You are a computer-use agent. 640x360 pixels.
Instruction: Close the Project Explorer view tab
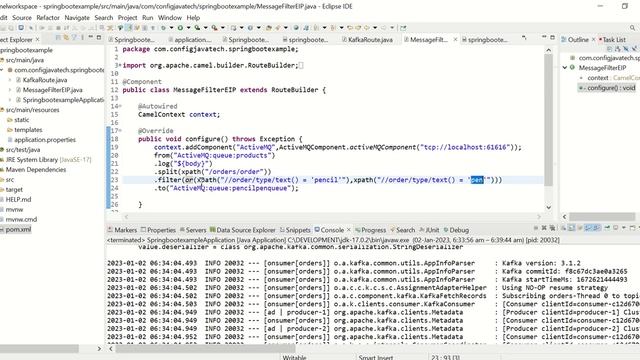pyautogui.click(x=38, y=40)
